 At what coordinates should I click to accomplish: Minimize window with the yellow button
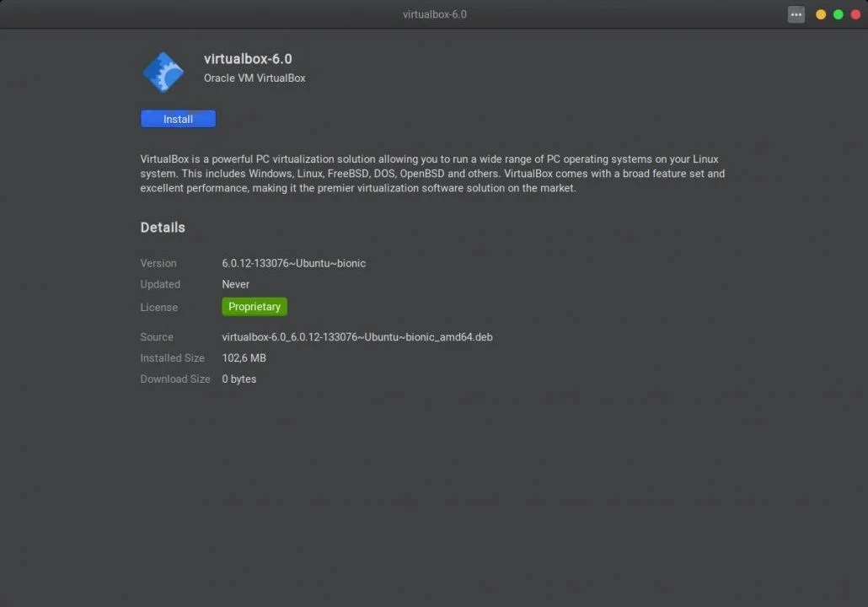coord(821,14)
